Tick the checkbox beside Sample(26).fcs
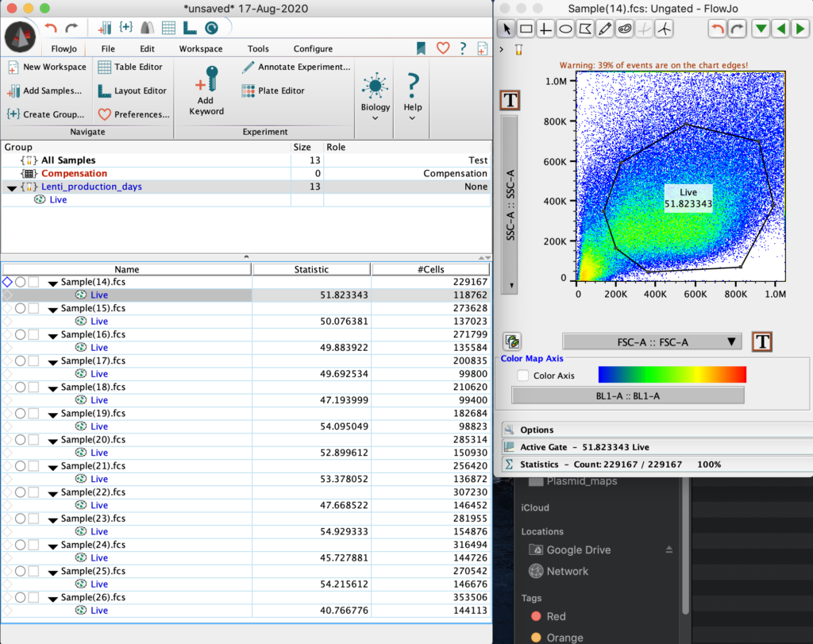813x644 pixels. click(x=33, y=598)
